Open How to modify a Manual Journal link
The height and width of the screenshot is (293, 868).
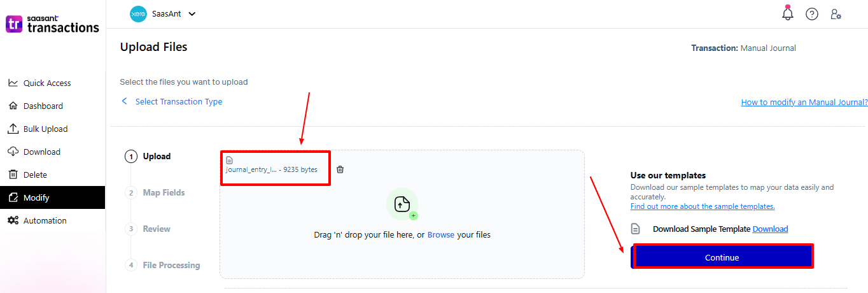tap(804, 103)
